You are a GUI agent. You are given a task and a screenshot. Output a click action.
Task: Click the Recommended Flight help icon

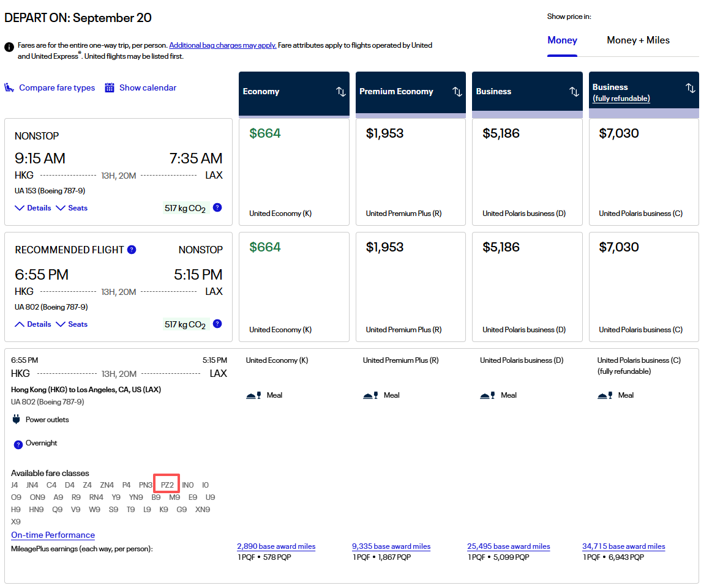pos(132,250)
